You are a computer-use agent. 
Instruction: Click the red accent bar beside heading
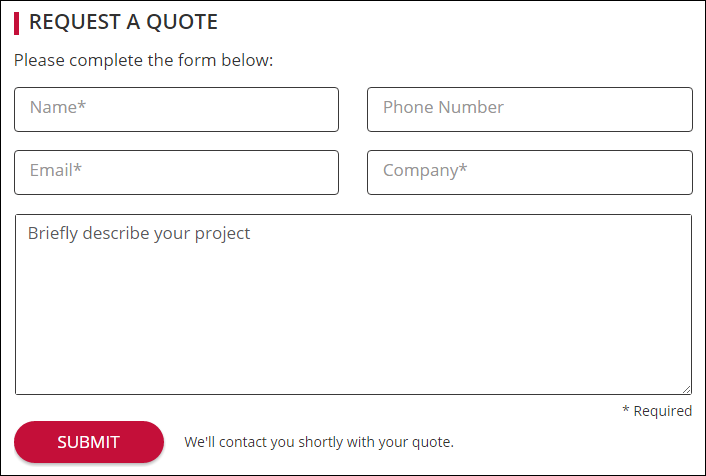point(17,22)
